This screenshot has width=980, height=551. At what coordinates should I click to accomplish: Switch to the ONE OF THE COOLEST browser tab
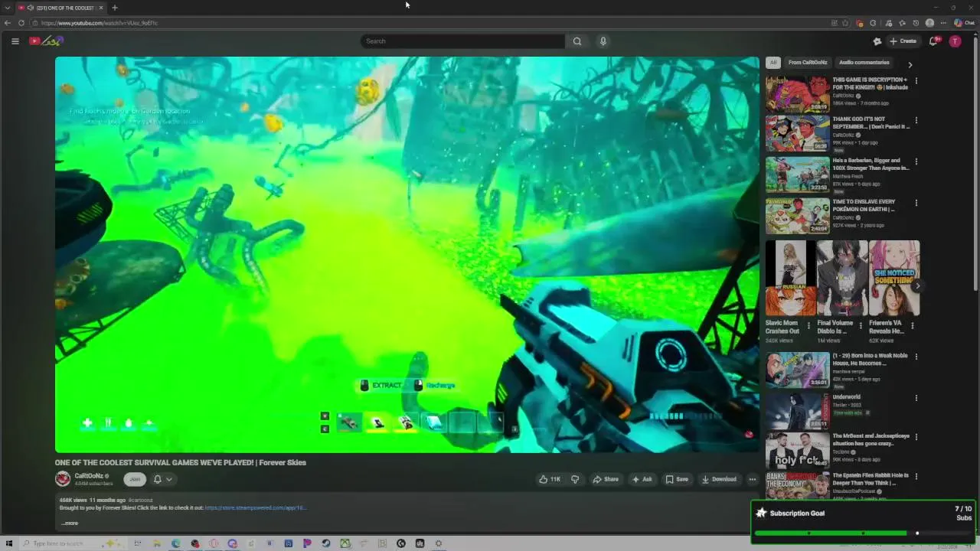coord(60,8)
